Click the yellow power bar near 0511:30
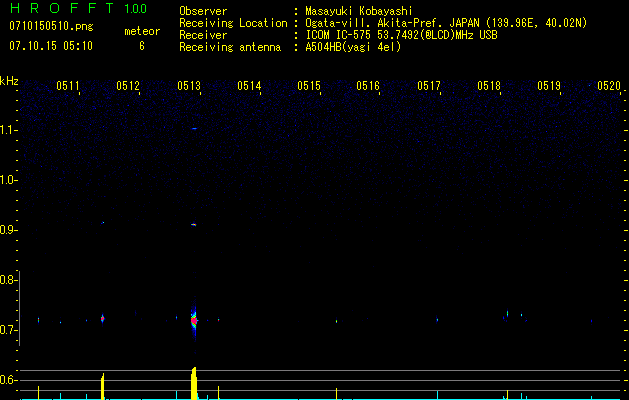 tap(102, 386)
